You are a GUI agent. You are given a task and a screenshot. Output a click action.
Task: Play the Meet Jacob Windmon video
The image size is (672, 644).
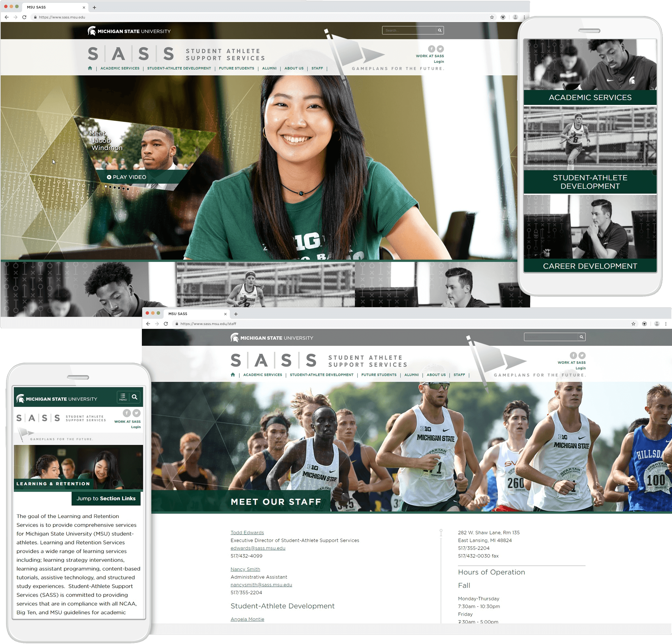click(127, 177)
